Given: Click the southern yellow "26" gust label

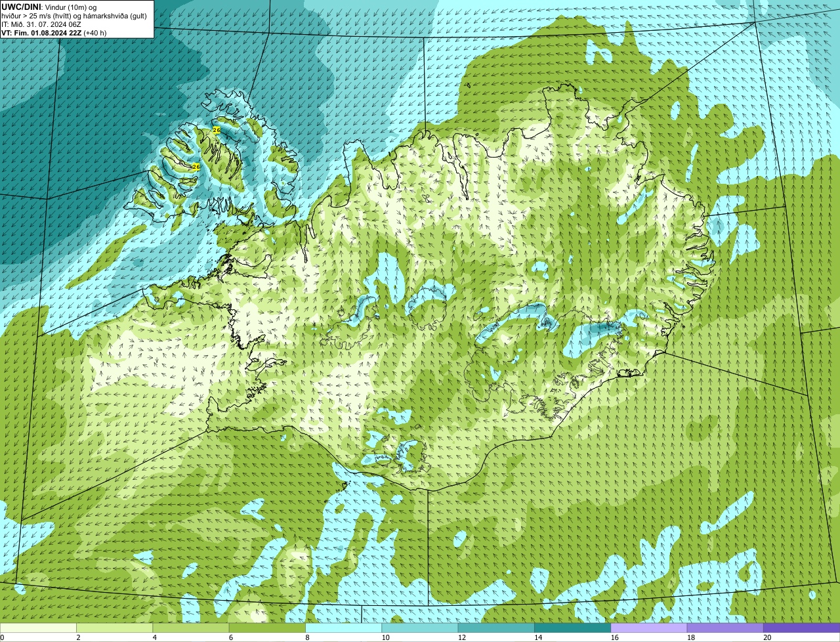Looking at the screenshot, I should [x=196, y=167].
